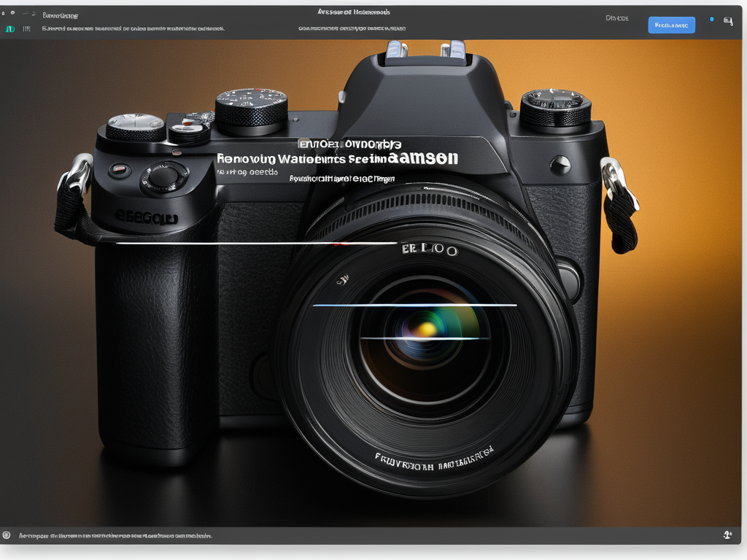Open the centered title dropdown in the header
747x560 pixels.
(354, 12)
